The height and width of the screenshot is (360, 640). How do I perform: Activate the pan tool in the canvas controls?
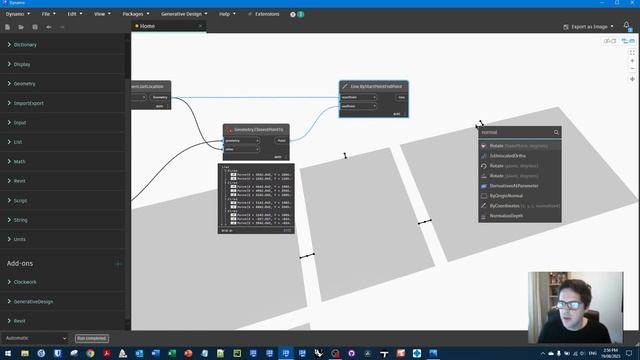click(632, 79)
